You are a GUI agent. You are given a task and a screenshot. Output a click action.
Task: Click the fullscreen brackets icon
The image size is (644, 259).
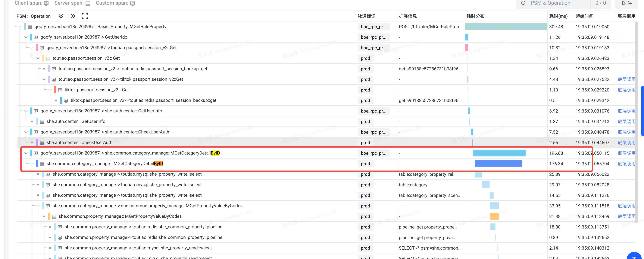85,16
